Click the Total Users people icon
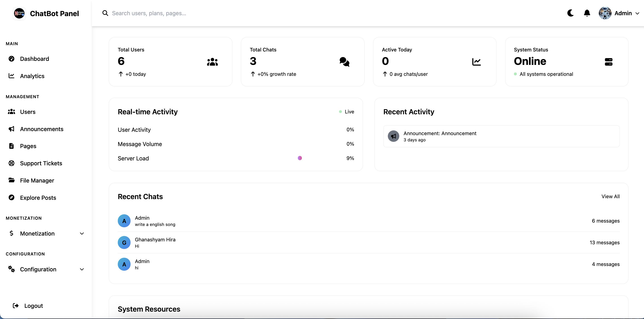Viewport: 644px width, 319px height. pyautogui.click(x=212, y=62)
